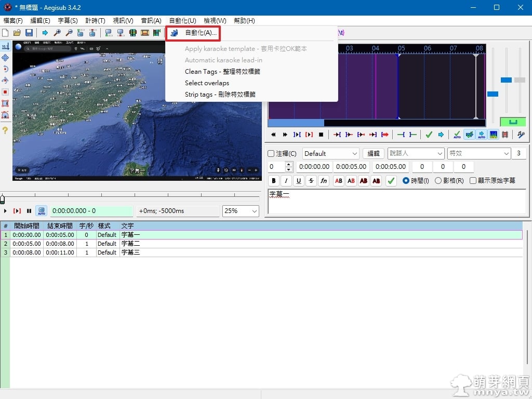This screenshot has width=532, height=399.
Task: Click the 編輯 button next to the style dropdown
Action: coord(374,154)
